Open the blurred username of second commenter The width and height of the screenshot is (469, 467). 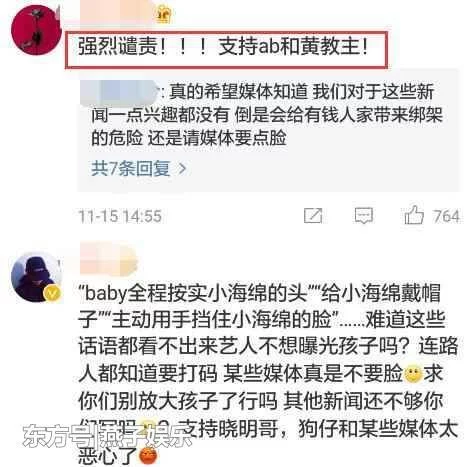click(108, 258)
